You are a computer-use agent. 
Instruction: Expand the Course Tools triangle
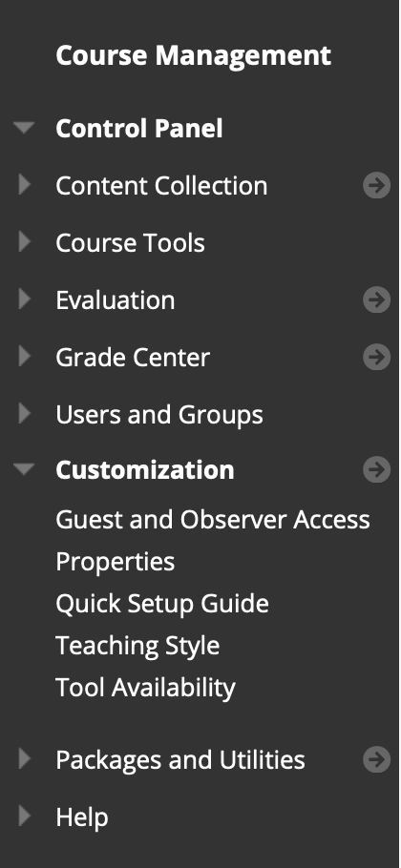[x=25, y=241]
